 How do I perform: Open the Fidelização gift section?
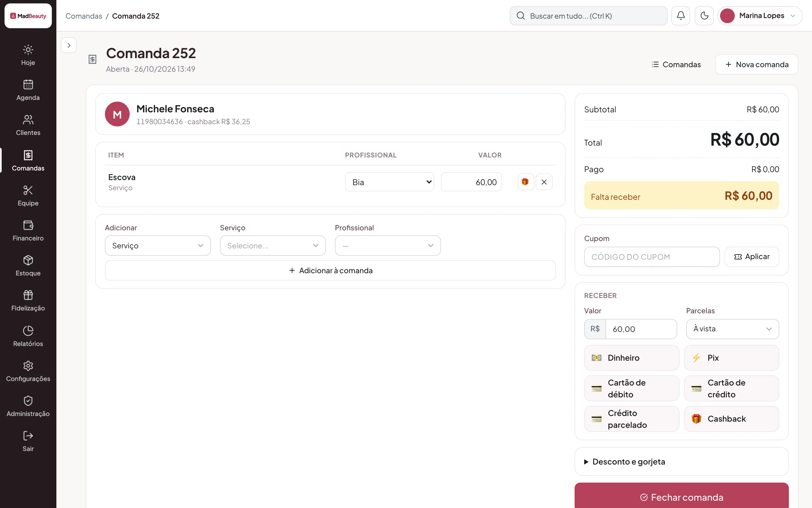[x=28, y=301]
